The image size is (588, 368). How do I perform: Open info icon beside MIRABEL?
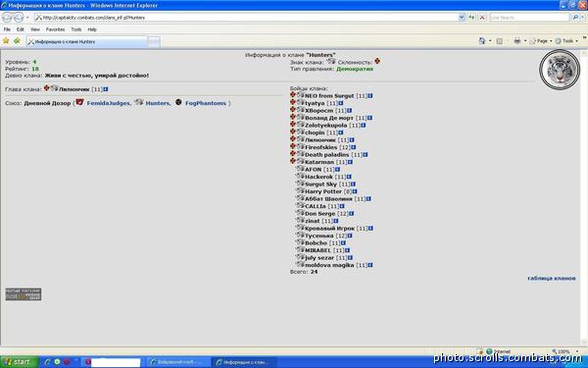click(347, 250)
